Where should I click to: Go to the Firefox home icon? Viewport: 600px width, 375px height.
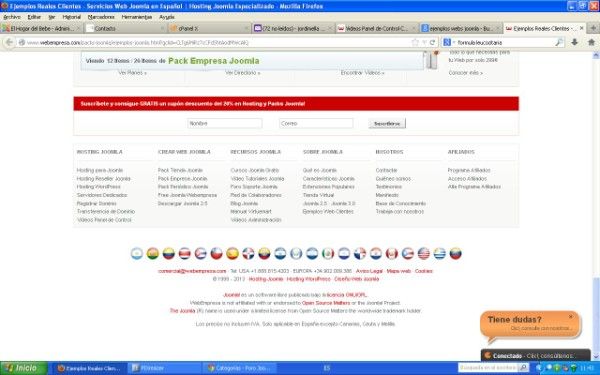point(591,42)
